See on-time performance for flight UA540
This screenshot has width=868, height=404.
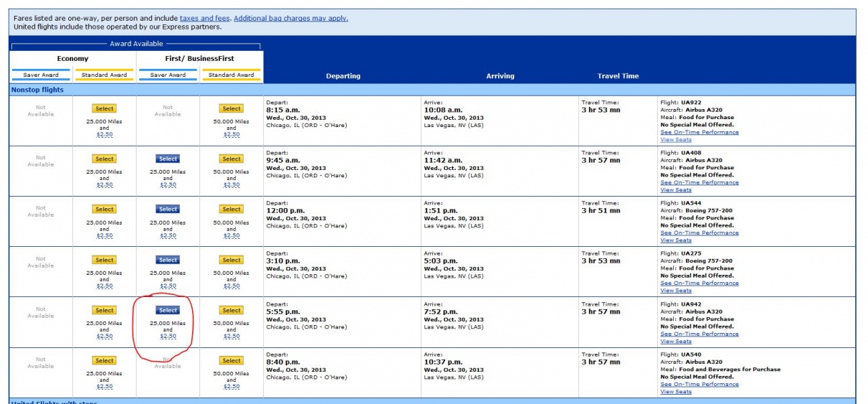pyautogui.click(x=699, y=385)
